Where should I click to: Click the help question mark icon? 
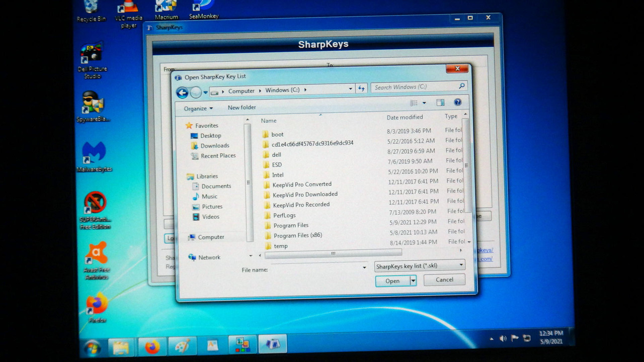[x=457, y=102]
